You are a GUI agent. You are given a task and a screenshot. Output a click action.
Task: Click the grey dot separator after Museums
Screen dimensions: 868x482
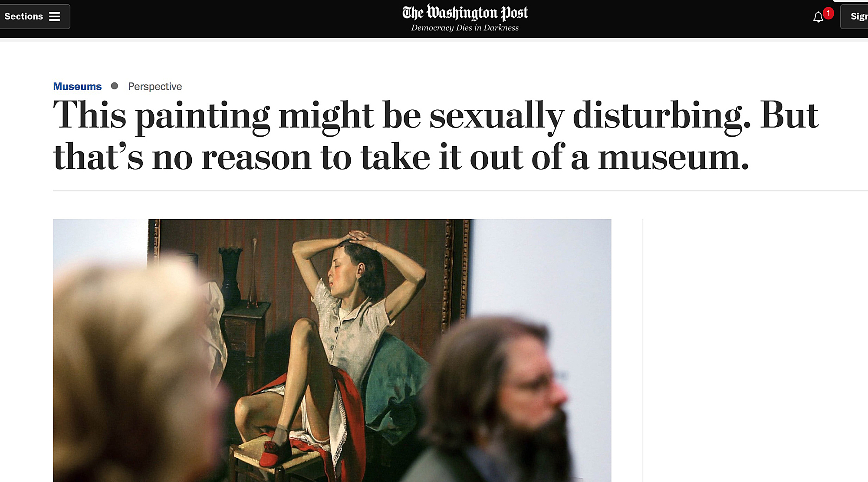click(x=115, y=86)
